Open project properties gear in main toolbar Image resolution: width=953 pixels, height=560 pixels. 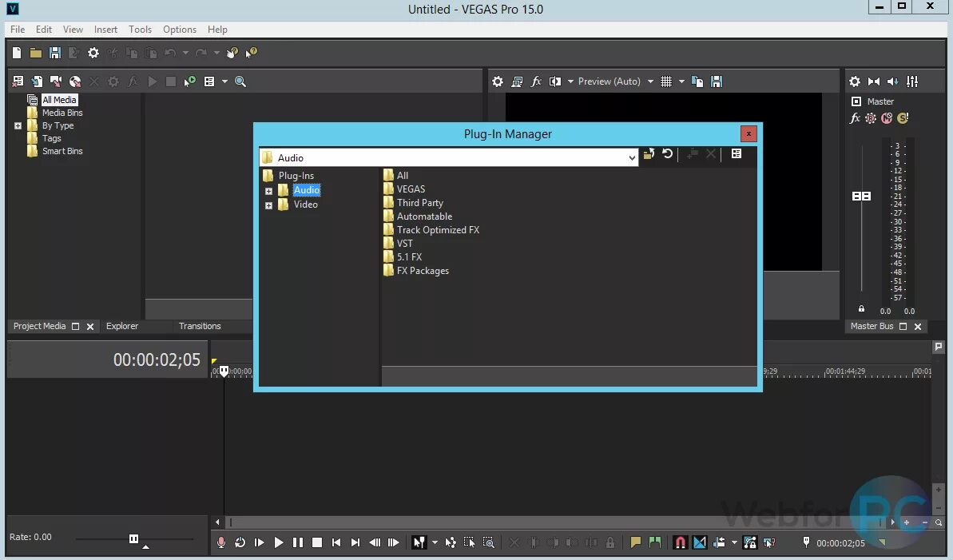(x=93, y=53)
